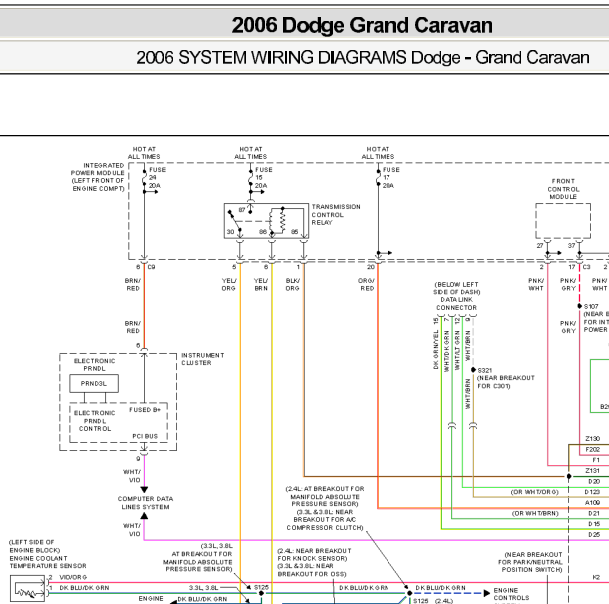Viewport: 609px width, 604px height.
Task: Select 'ENGINE COOLANT TEMPERATURE SENSOR' label
Action: tap(48, 562)
